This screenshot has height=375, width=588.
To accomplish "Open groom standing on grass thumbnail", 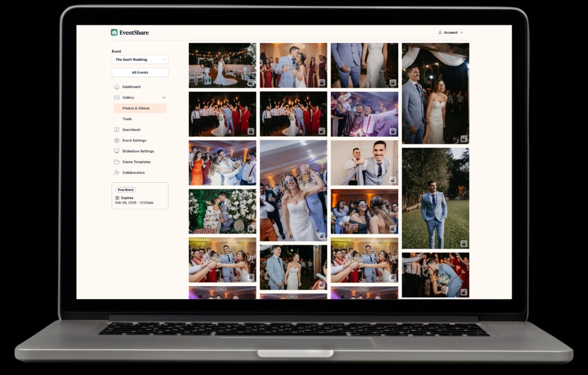I will click(x=435, y=198).
